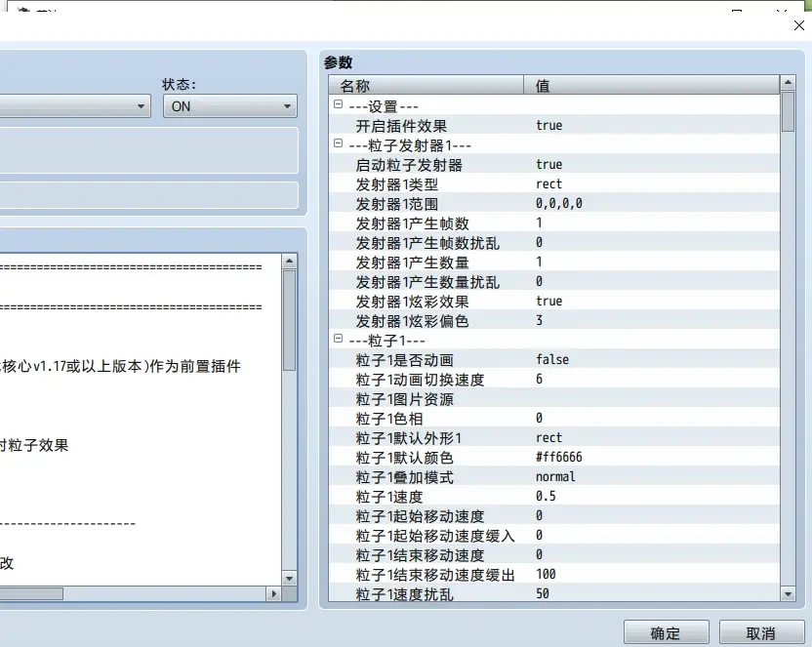
Task: Select the 粒子1图片资源 row
Action: [554, 398]
